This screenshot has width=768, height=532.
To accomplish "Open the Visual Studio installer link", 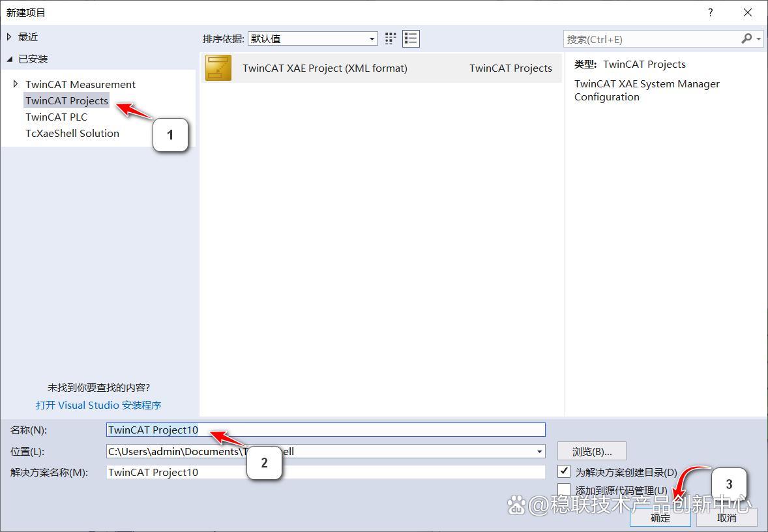I will [98, 405].
